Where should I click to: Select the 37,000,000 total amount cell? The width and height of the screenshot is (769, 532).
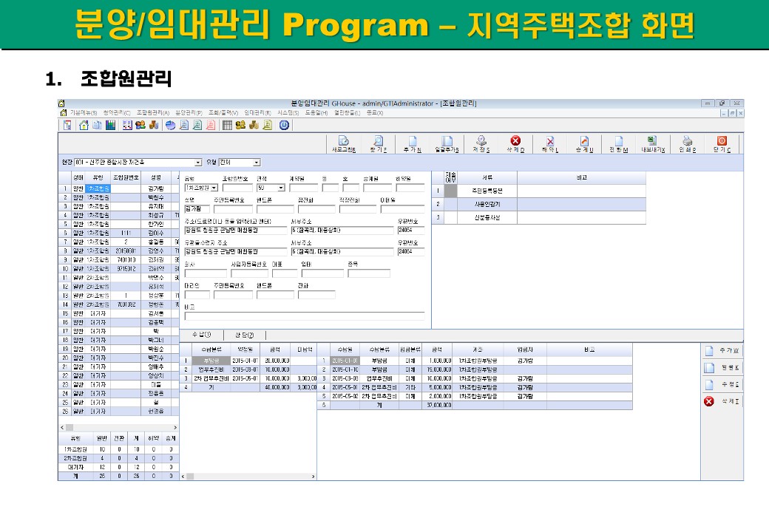pos(438,405)
